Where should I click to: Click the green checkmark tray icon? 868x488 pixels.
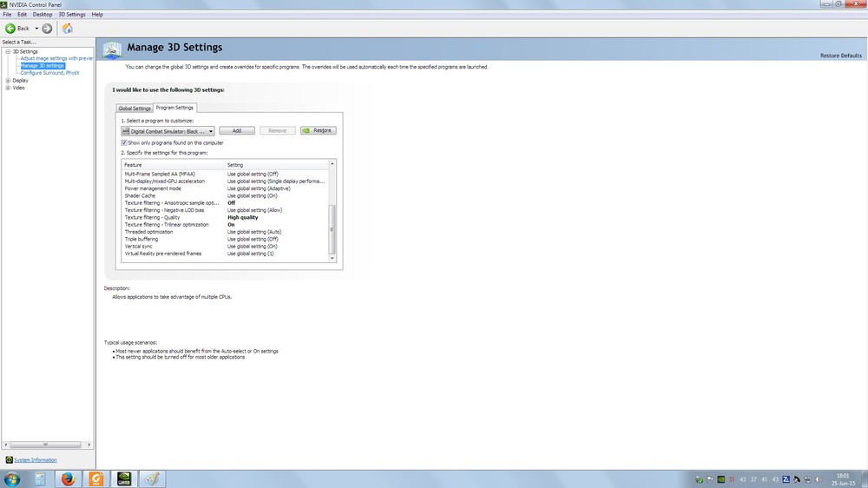coord(699,479)
